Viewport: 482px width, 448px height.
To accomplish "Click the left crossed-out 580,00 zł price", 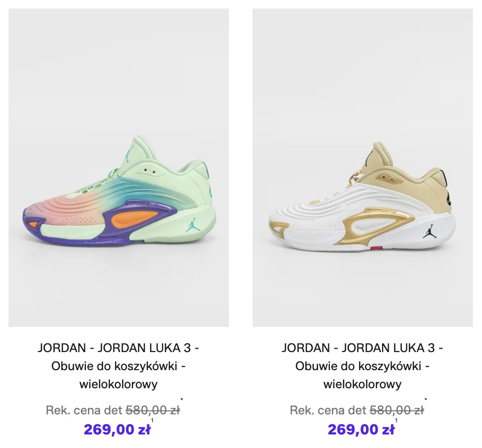I will tap(153, 410).
